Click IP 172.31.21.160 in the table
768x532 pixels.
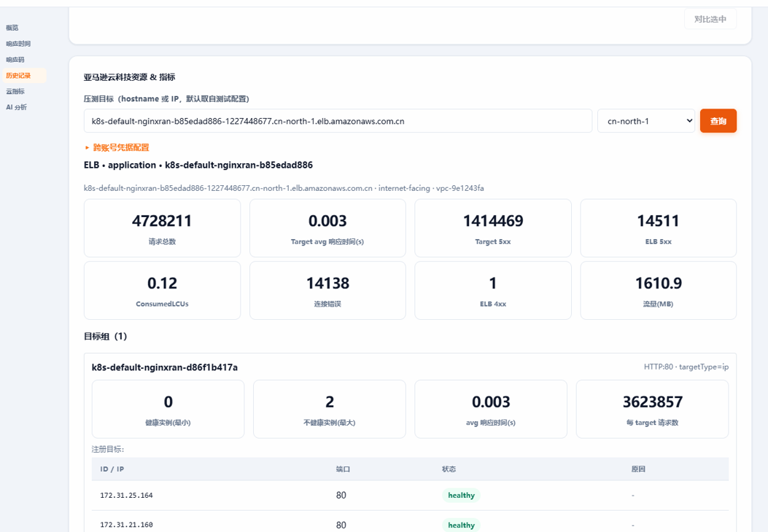coord(126,525)
